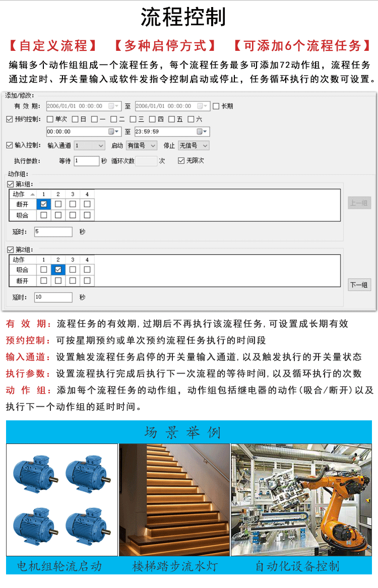This screenshot has width=378, height=588.
Task: Check 吸合 channel 4 in group 2
Action: 87,270
